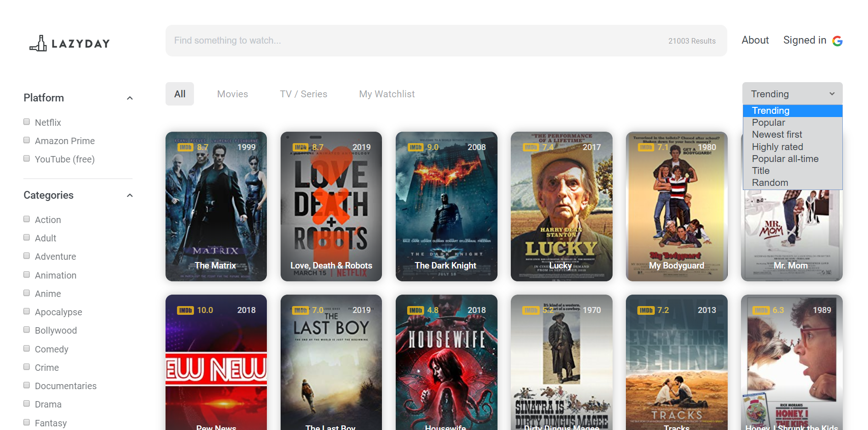The image size is (868, 430).
Task: Switch to the All tab
Action: click(180, 94)
